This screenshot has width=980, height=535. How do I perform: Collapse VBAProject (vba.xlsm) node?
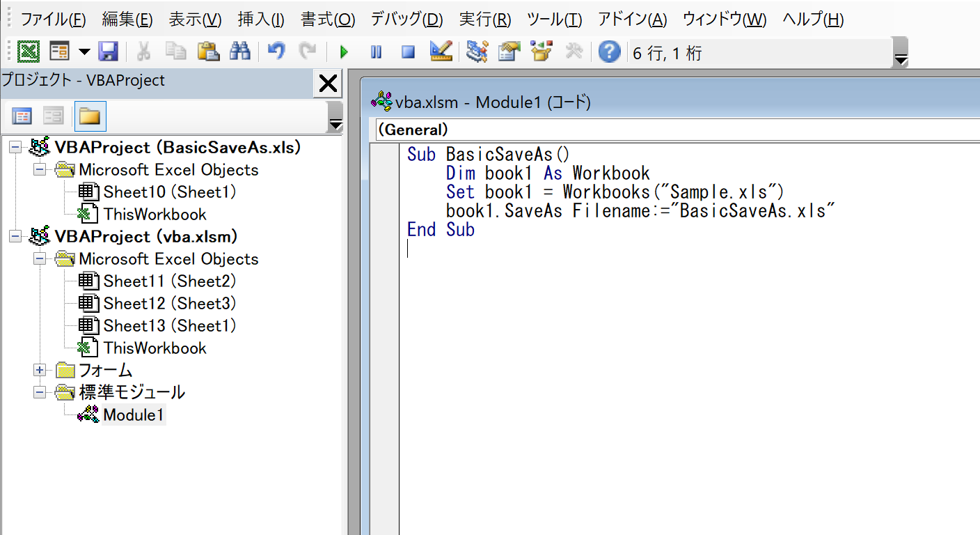[x=16, y=237]
